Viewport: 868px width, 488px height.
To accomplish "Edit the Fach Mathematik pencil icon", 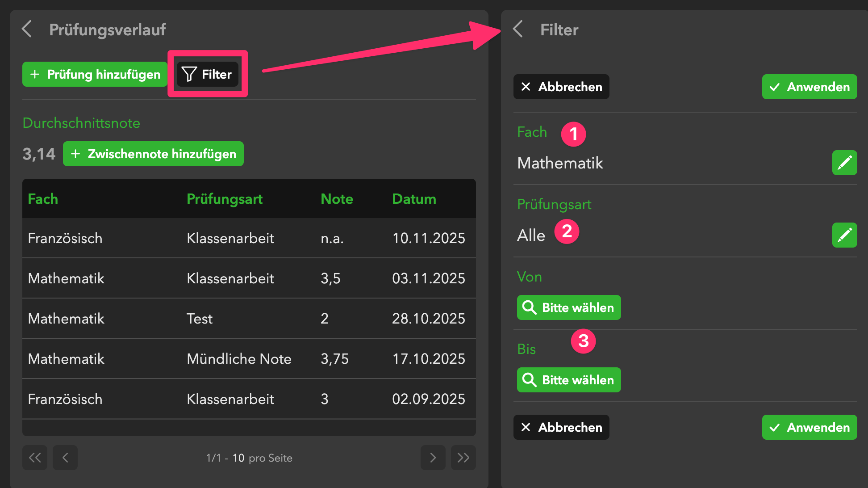I will click(844, 163).
